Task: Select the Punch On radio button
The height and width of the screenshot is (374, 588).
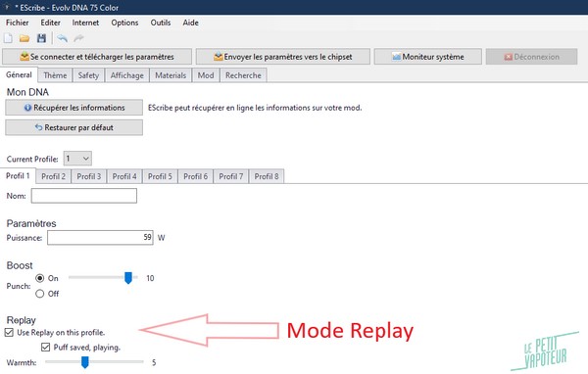Action: point(40,278)
